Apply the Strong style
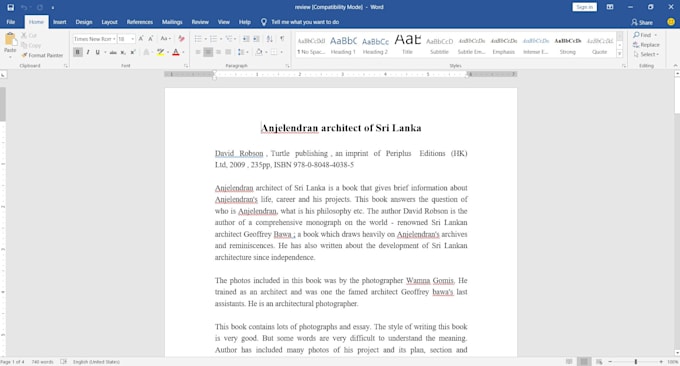 568,45
